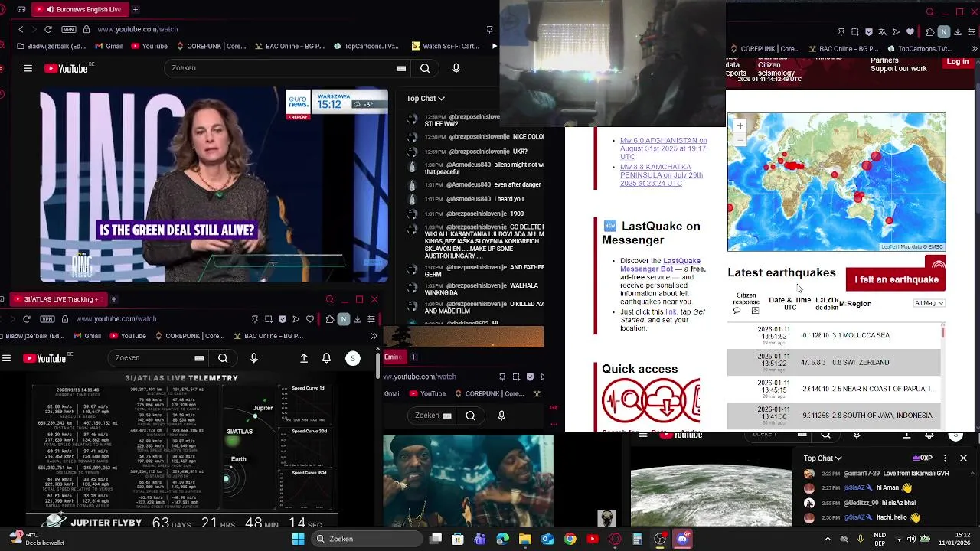The height and width of the screenshot is (551, 980).
Task: Open Gmail bookmark in Euronews window
Action: (x=108, y=46)
